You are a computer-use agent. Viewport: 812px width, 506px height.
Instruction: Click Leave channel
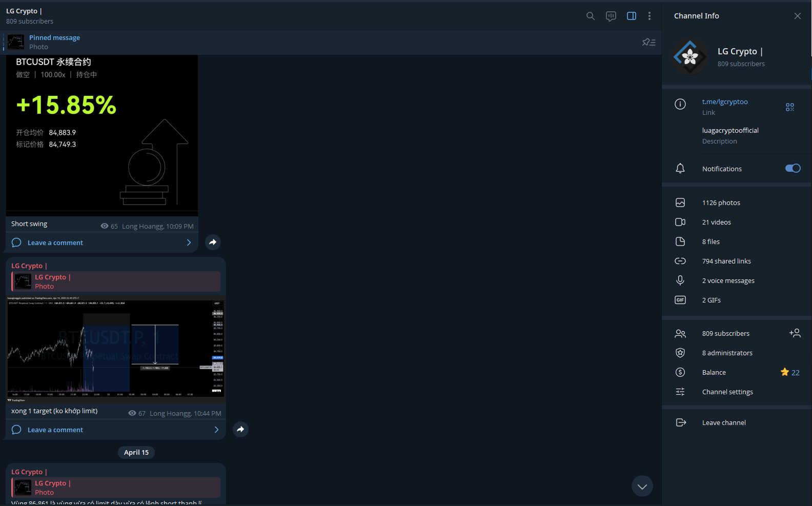(x=723, y=423)
